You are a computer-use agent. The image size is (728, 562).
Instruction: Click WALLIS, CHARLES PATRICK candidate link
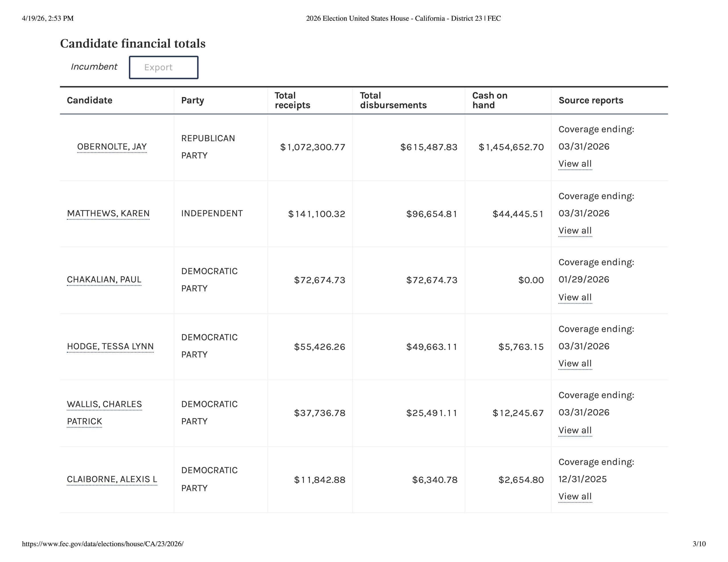tap(104, 404)
